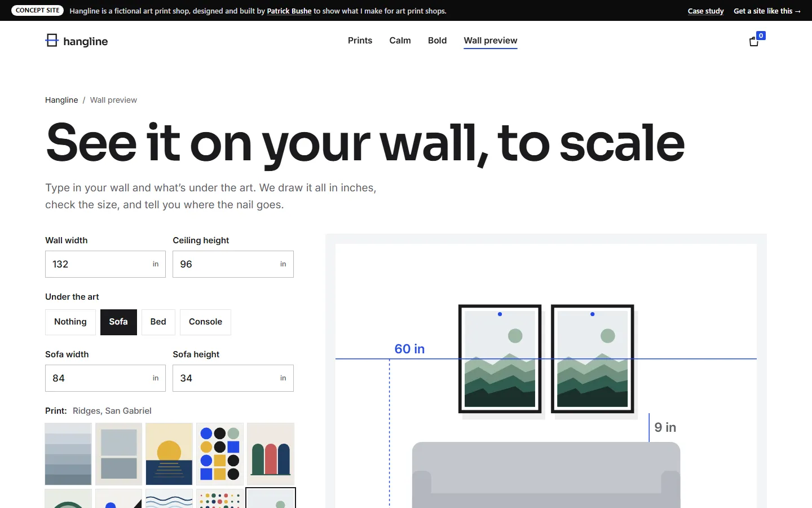Click the Sofa height field
The image size is (812, 508).
233,378
